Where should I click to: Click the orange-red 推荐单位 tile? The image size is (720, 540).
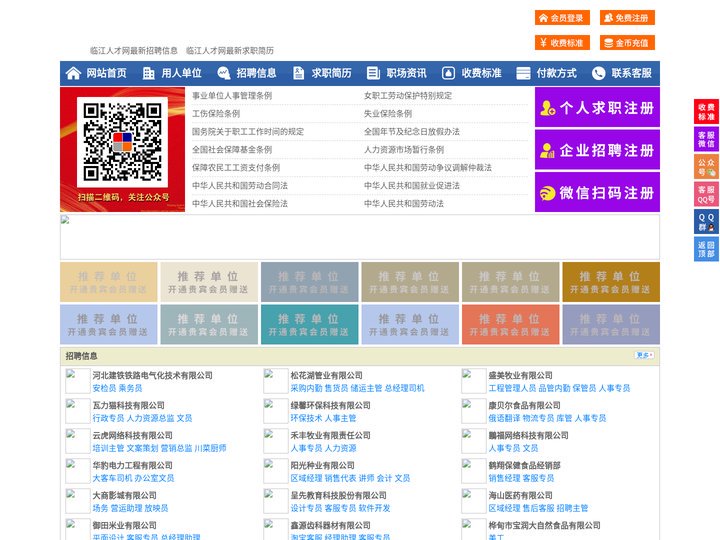coord(511,324)
